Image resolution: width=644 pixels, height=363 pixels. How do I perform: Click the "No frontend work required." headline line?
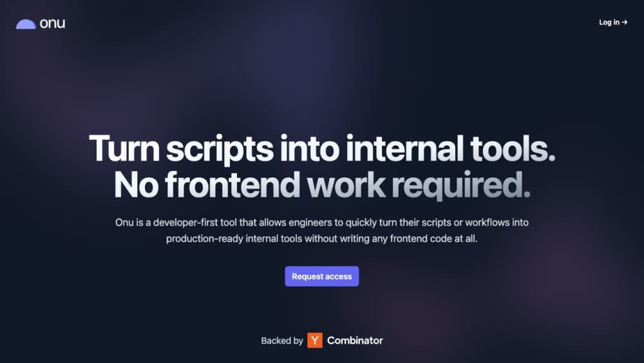pos(322,186)
